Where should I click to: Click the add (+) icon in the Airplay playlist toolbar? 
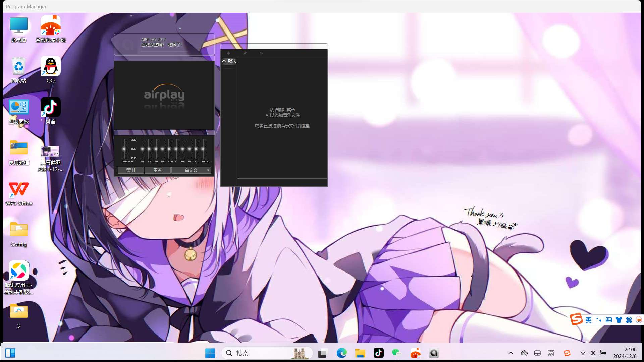tap(228, 53)
